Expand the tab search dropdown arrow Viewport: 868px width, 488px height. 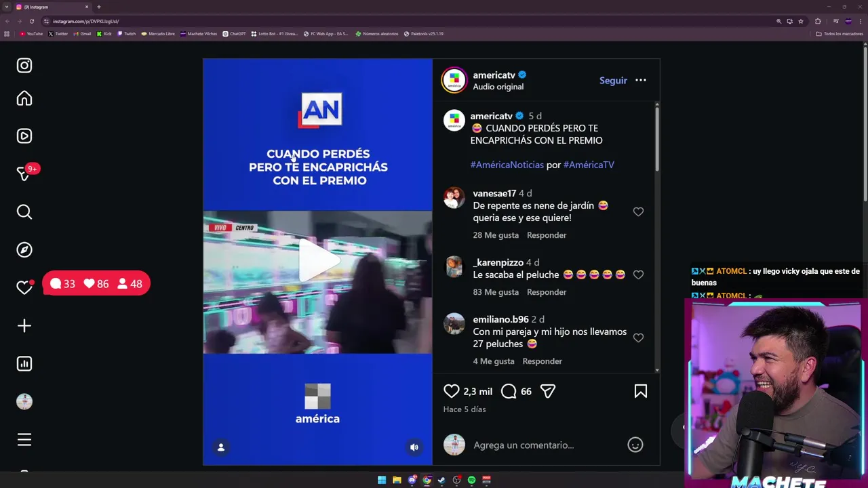6,7
